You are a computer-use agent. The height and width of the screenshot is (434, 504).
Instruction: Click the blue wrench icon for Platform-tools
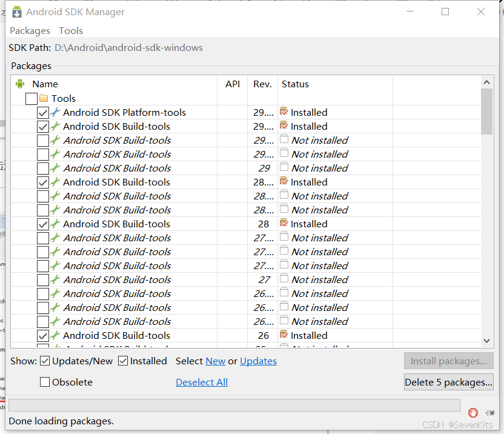click(55, 112)
